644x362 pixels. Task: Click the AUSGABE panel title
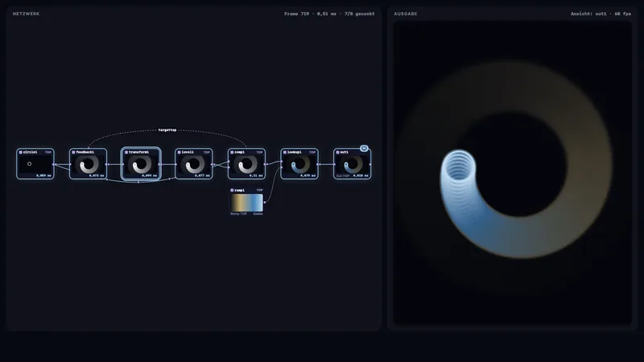pos(406,14)
